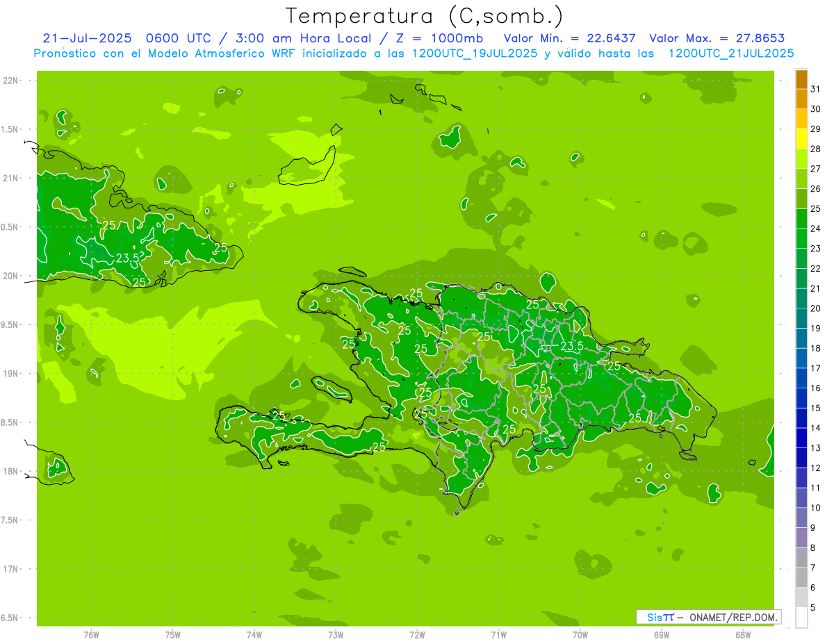This screenshot has height=644, width=834.
Task: Click the "72W" longitude axis label
Action: click(417, 634)
